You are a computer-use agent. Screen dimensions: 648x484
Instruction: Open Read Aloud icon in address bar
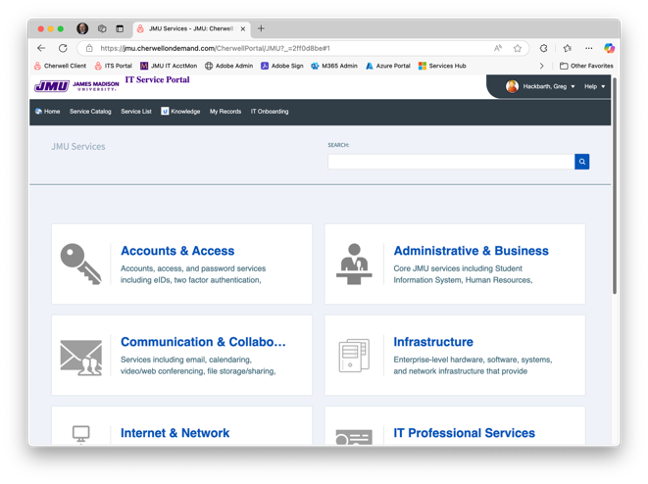498,48
